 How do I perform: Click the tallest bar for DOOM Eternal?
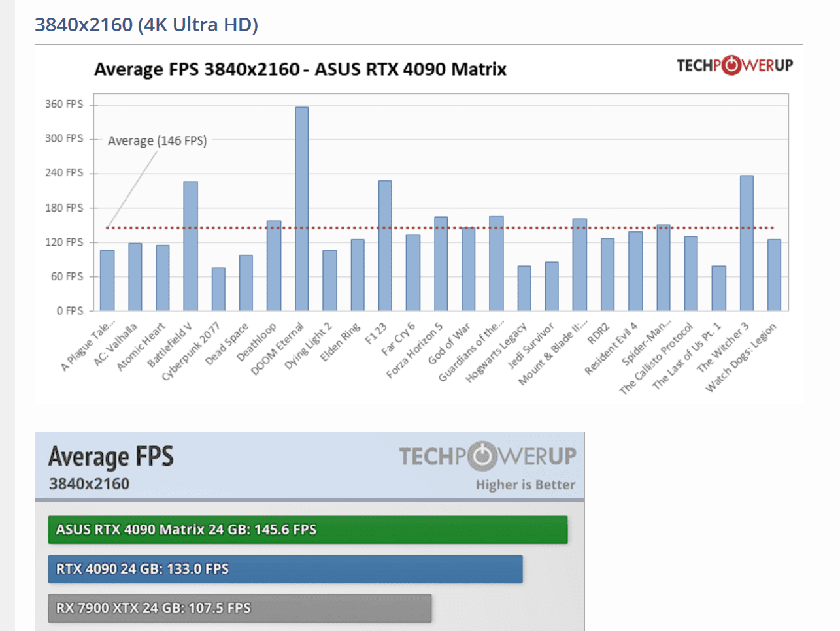click(301, 208)
